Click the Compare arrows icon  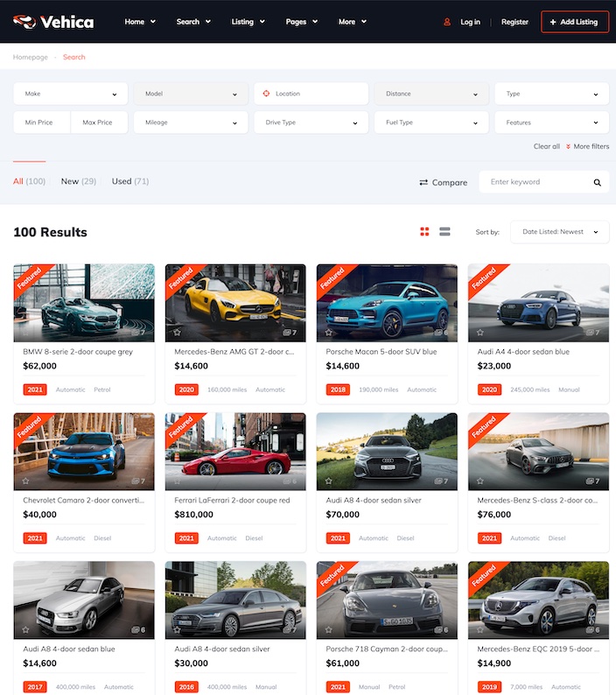click(x=423, y=183)
